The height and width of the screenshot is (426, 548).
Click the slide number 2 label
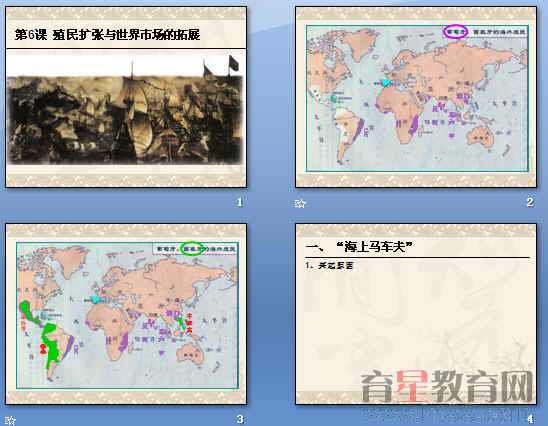[x=530, y=202]
